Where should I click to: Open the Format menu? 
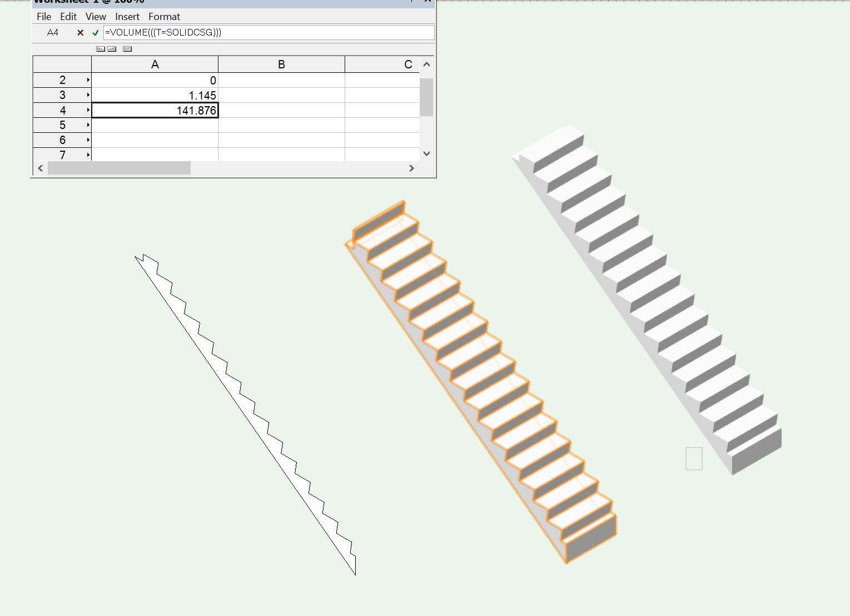coord(164,17)
